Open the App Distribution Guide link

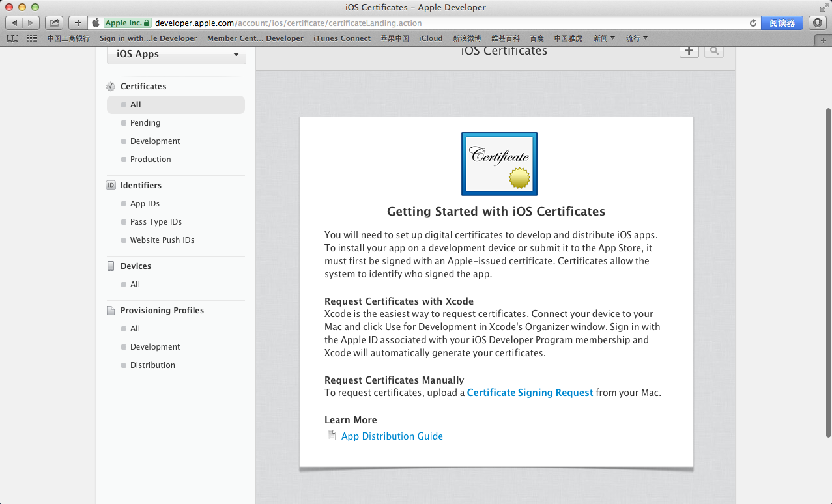pos(392,436)
